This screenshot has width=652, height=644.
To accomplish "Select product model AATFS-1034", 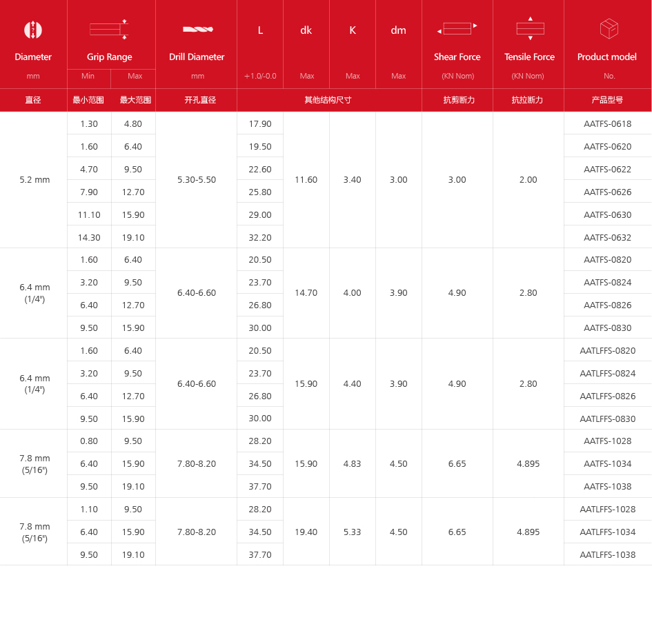I will point(607,464).
